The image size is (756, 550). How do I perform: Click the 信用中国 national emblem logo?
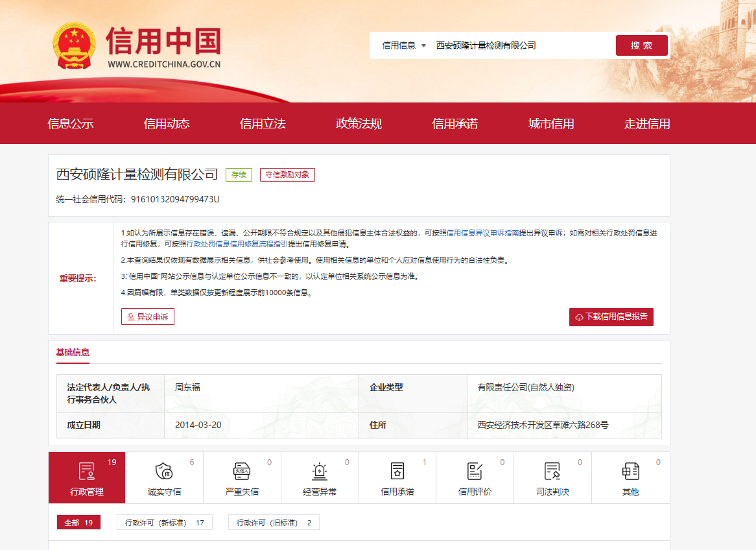point(73,45)
